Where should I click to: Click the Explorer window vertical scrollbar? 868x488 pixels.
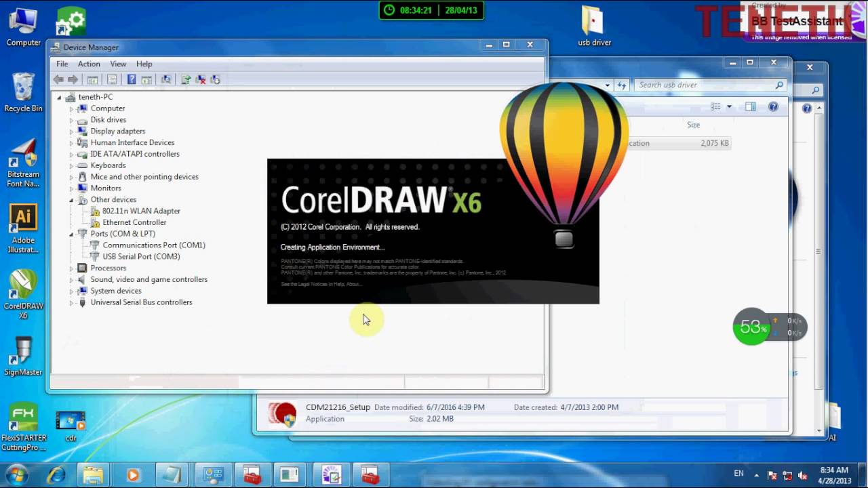[x=819, y=268]
